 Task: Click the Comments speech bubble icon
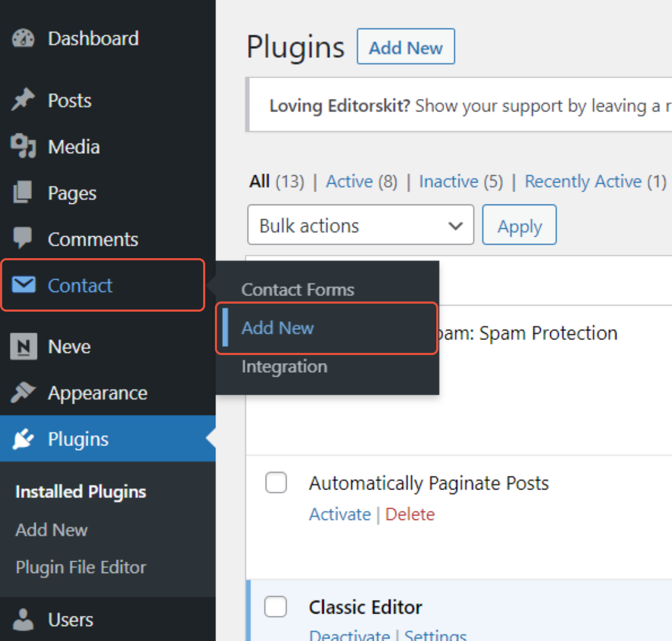pos(23,238)
